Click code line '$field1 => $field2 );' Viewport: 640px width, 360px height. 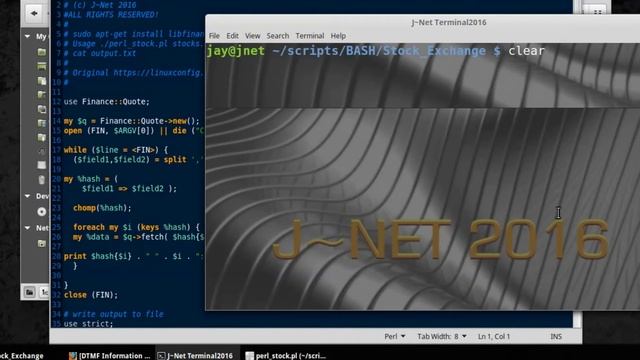pos(129,189)
